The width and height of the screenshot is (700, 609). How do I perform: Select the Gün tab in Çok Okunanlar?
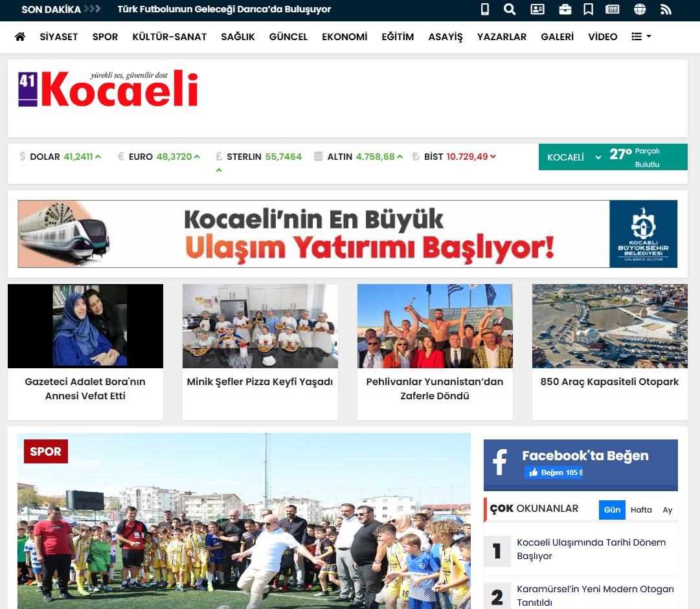612,509
